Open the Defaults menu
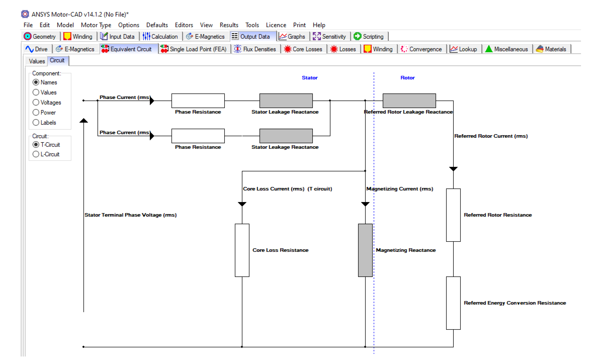Image resolution: width=591 pixels, height=364 pixels. tap(157, 25)
